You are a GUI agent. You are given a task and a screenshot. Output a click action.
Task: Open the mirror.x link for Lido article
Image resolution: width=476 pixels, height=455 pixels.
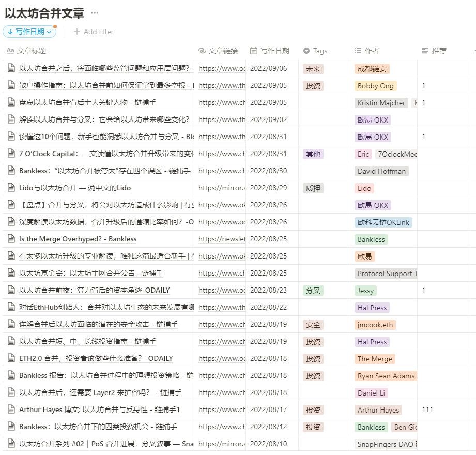point(221,188)
